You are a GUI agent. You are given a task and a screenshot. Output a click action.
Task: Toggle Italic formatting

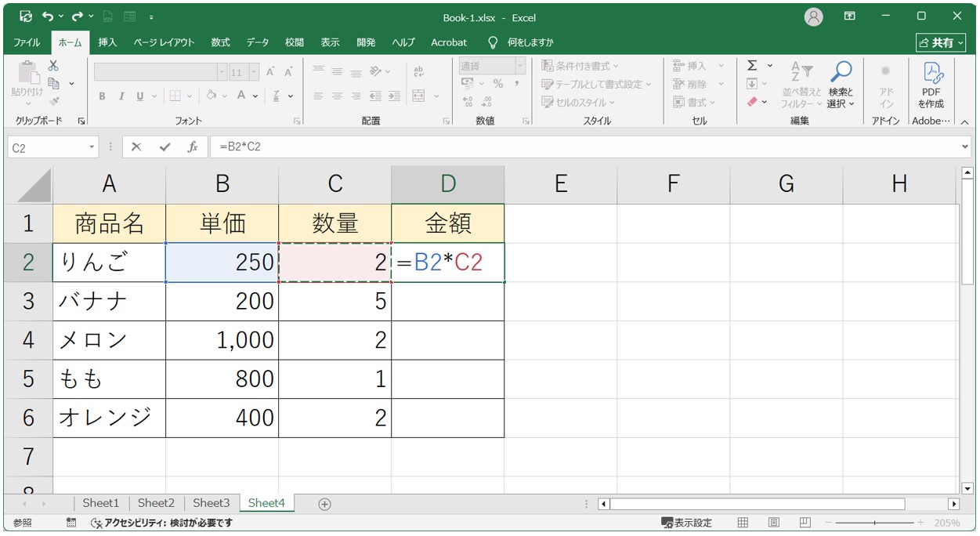pyautogui.click(x=121, y=96)
